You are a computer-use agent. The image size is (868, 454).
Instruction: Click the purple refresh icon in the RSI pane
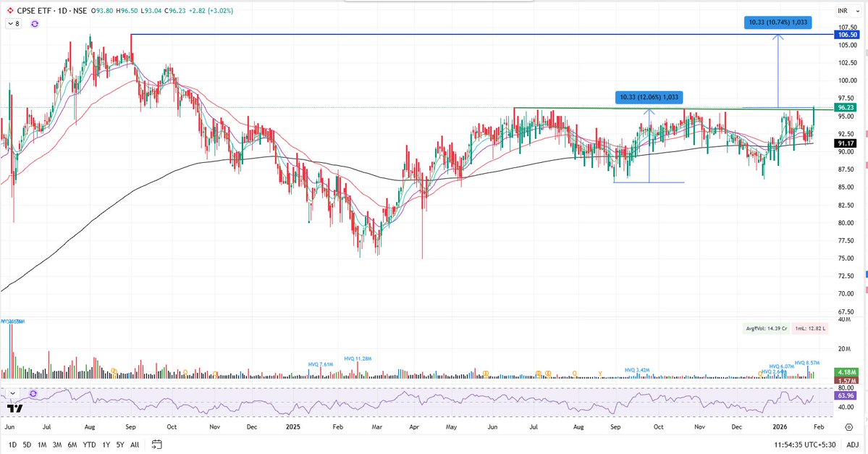[x=33, y=394]
